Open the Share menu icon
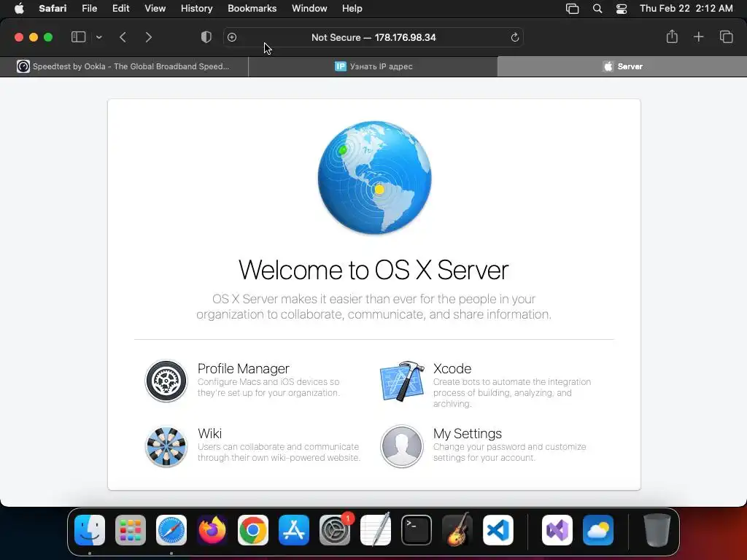The width and height of the screenshot is (747, 560). 672,36
